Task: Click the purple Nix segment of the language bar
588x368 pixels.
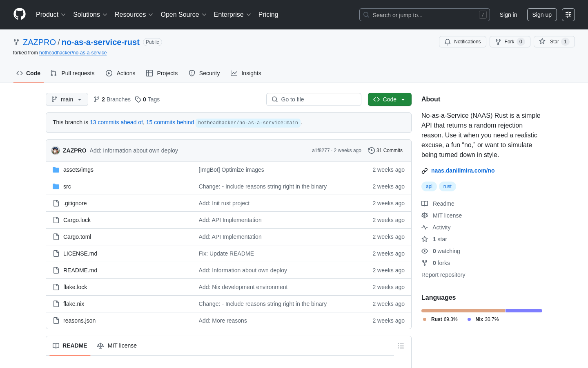Action: click(524, 311)
